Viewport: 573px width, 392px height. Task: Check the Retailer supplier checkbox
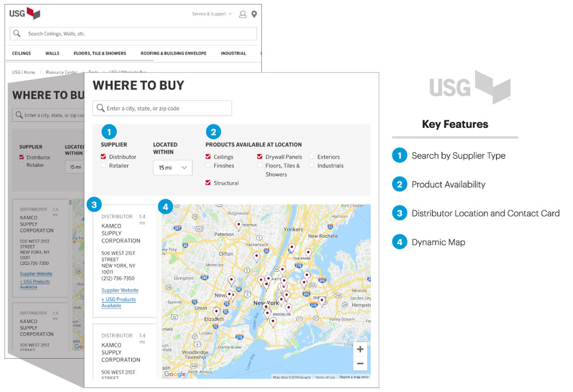(x=104, y=165)
